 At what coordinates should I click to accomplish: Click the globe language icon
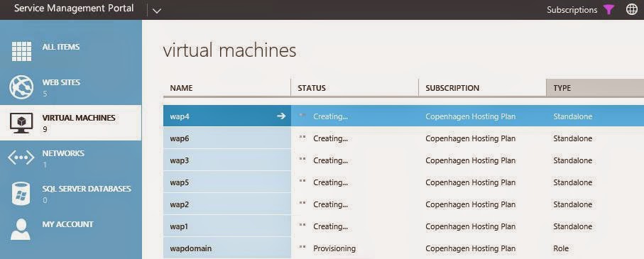[x=632, y=10]
